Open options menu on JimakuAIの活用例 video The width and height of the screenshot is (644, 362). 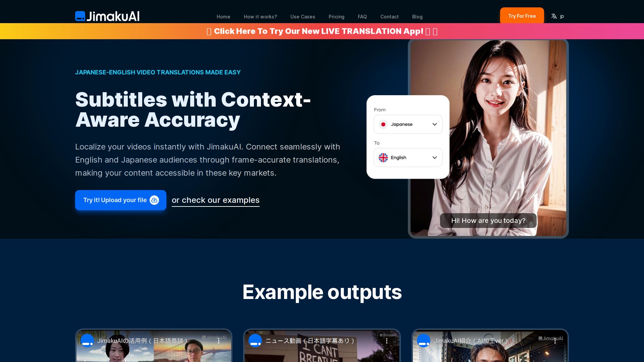coord(219,341)
